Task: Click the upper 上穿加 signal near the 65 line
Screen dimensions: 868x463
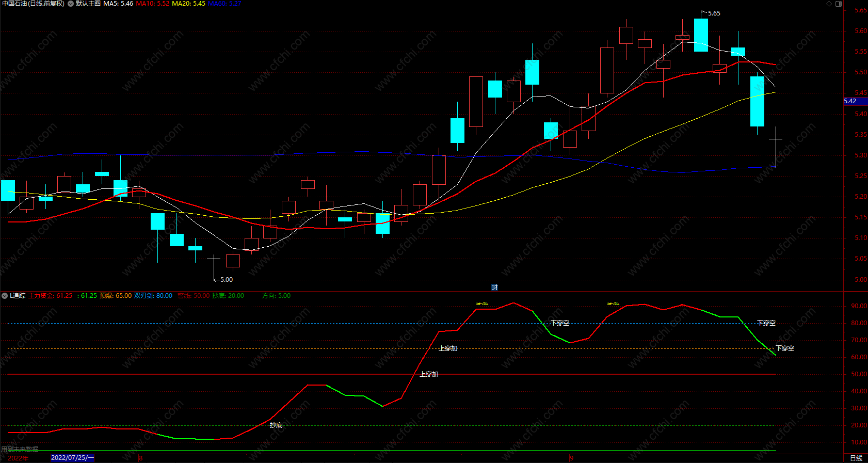Action: click(448, 348)
